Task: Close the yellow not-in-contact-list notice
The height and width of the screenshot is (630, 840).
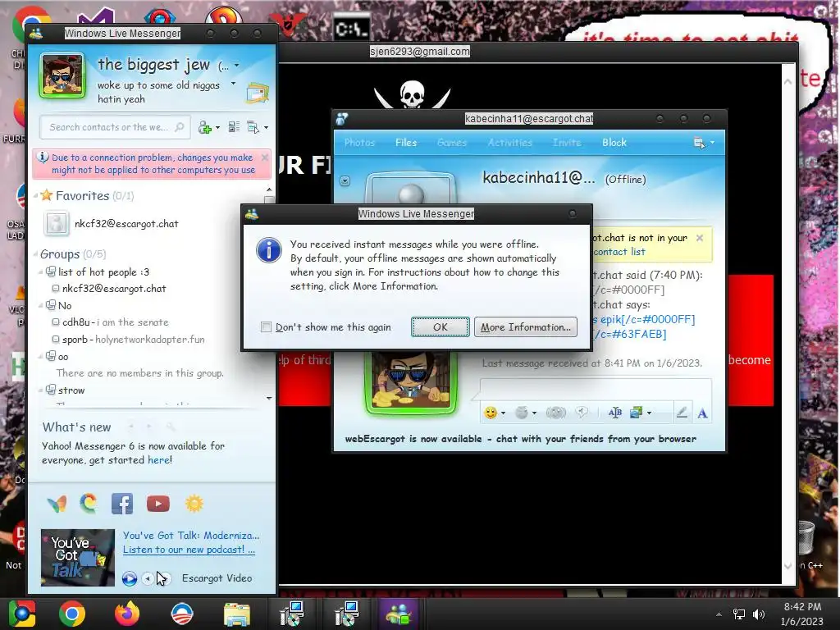Action: point(699,238)
